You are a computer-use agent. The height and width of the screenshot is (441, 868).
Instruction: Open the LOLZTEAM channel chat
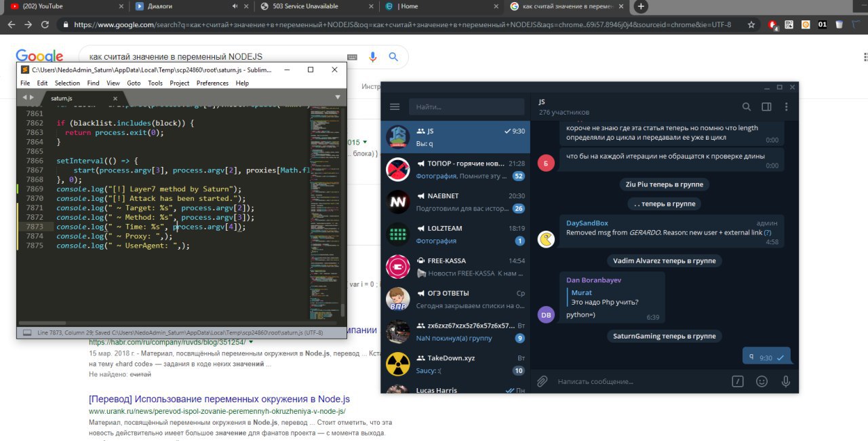[455, 234]
